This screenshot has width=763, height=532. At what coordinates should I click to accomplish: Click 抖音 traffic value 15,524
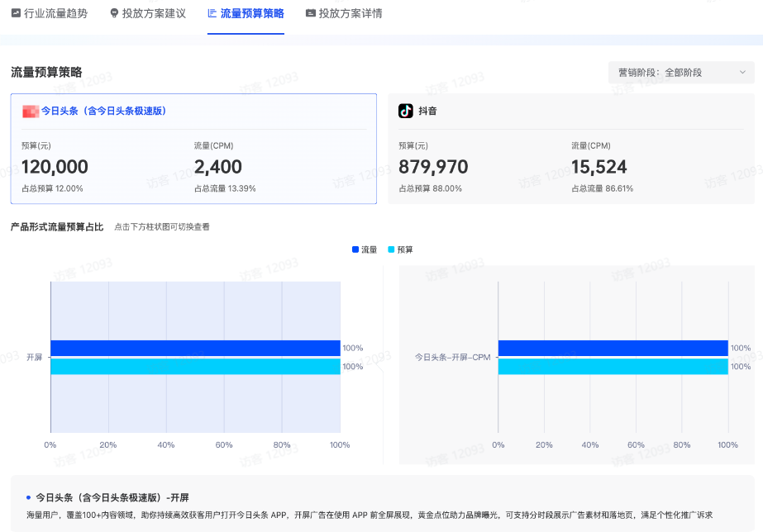(599, 167)
